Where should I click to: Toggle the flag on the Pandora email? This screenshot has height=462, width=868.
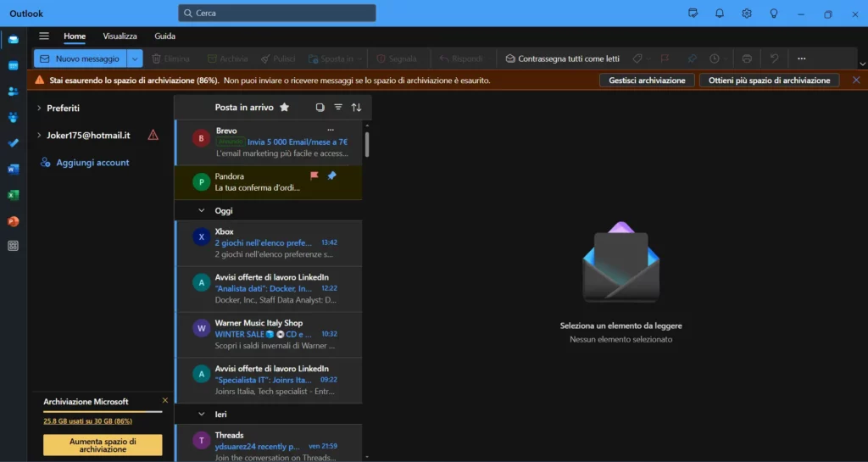tap(314, 176)
